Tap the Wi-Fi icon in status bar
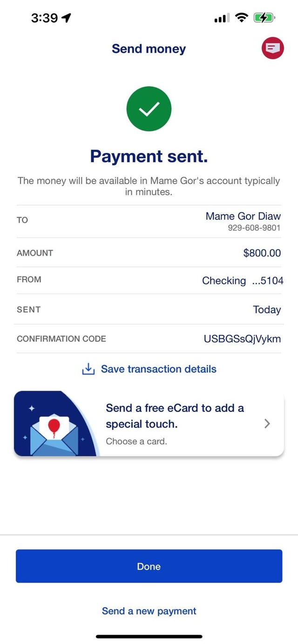 point(241,18)
